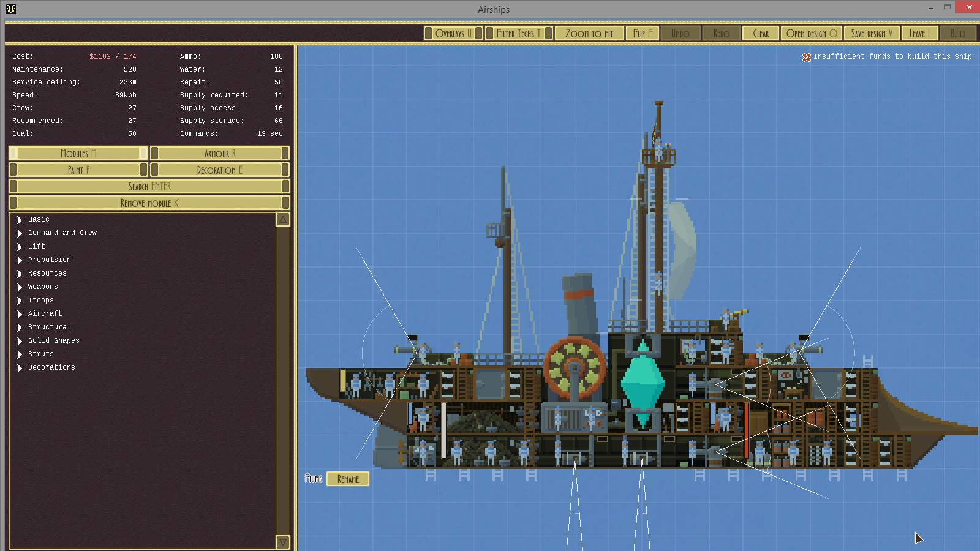Click the Supply storage value 66
Viewport: 980px width, 551px height.
pos(279,121)
